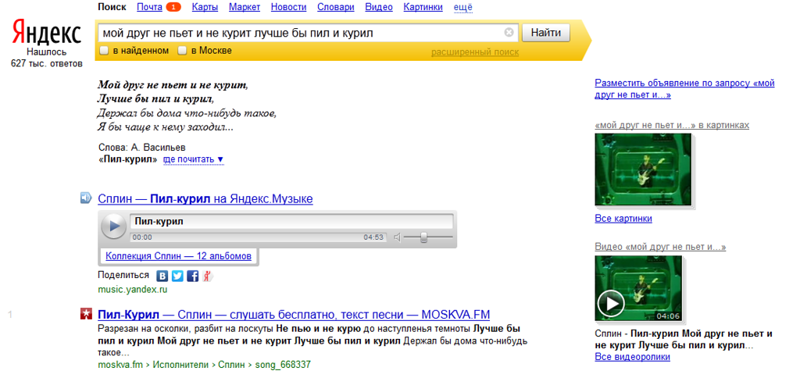The height and width of the screenshot is (378, 800).
Task: Click the track progress bar between 00:00 and 04:53
Action: point(258,237)
